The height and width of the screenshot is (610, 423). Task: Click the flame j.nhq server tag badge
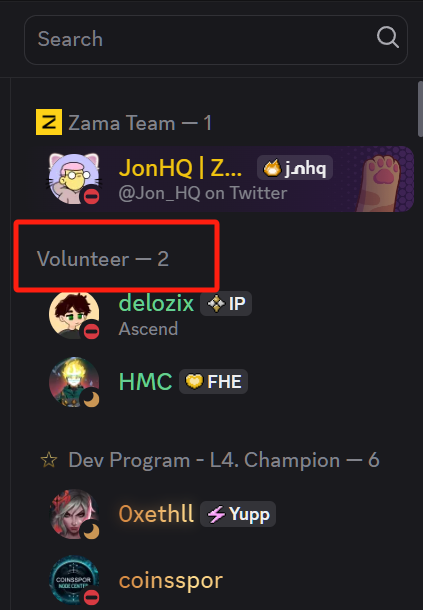point(295,168)
